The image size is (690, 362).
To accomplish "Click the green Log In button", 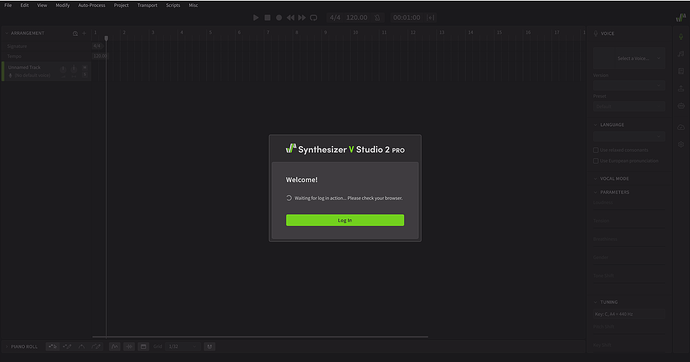I will click(345, 220).
